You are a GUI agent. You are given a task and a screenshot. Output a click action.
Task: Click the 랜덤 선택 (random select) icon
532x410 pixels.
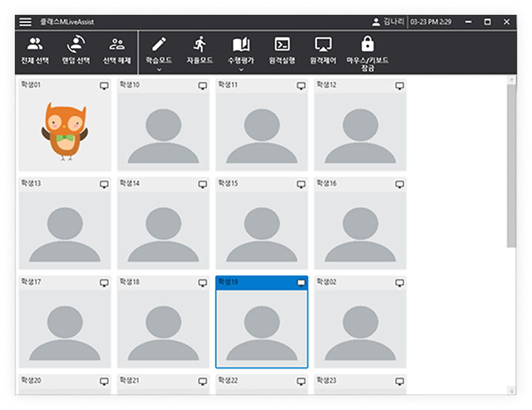76,45
